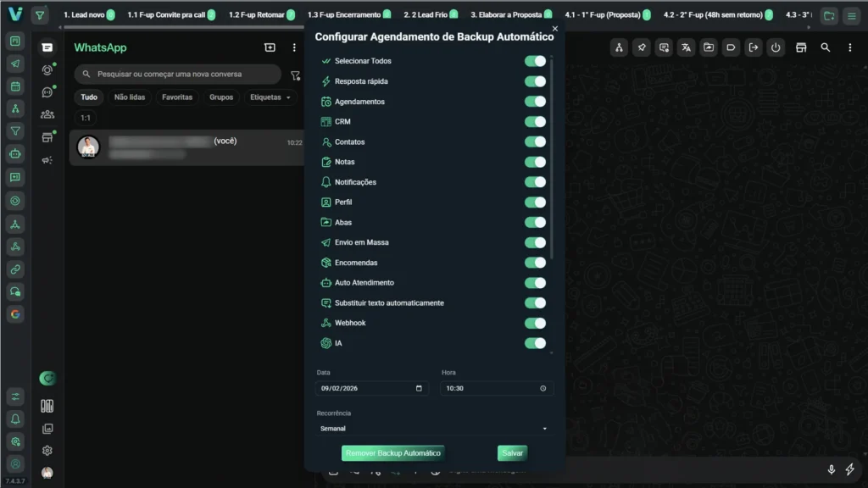Screen dimensions: 868x488
Task: Expand the Etiquetas filter dropdown
Action: click(270, 97)
